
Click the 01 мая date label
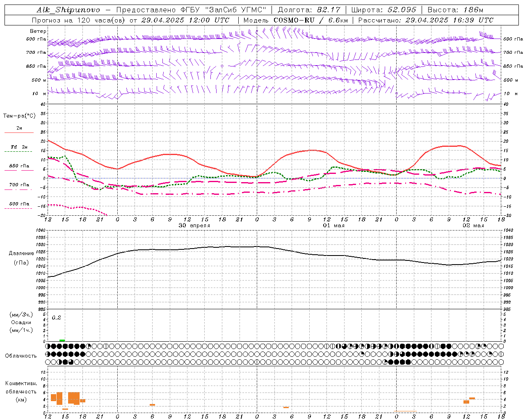click(x=334, y=225)
